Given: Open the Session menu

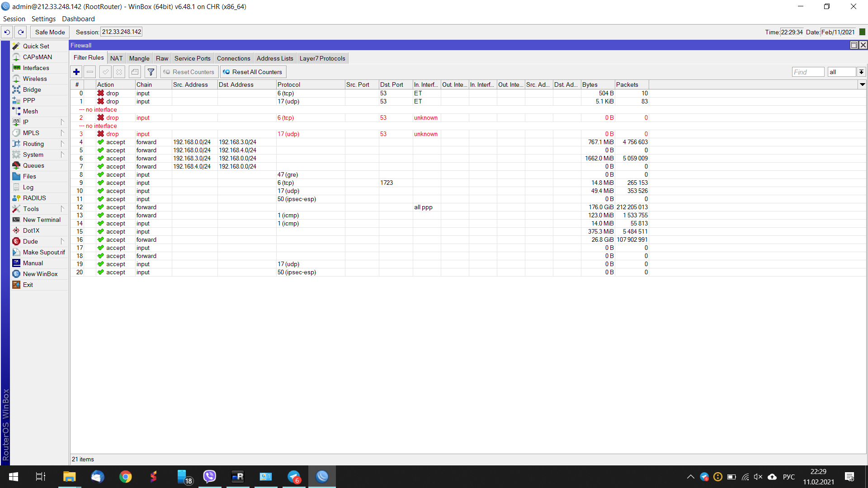Looking at the screenshot, I should coord(14,19).
